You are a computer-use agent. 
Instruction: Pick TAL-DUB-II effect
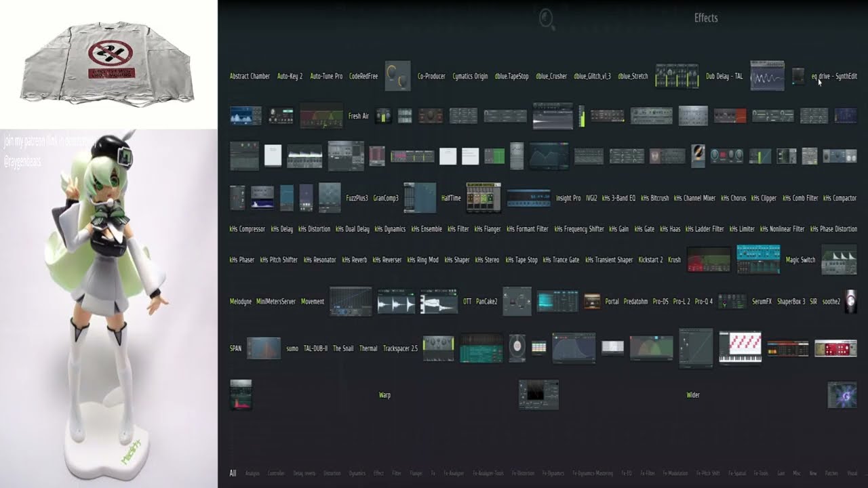coord(315,348)
